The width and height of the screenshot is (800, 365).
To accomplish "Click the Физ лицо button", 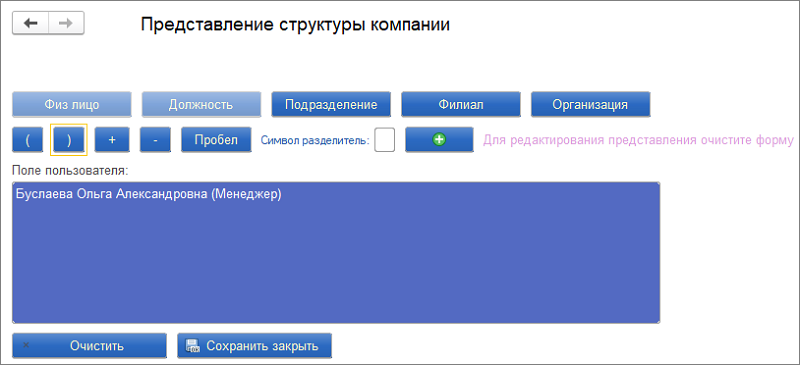I will pos(72,105).
